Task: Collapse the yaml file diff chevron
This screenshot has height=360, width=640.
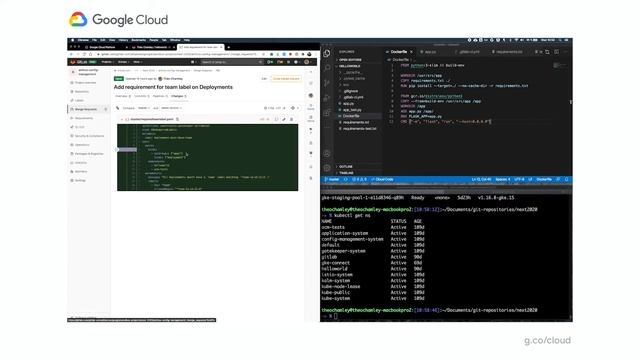Action: (x=122, y=119)
